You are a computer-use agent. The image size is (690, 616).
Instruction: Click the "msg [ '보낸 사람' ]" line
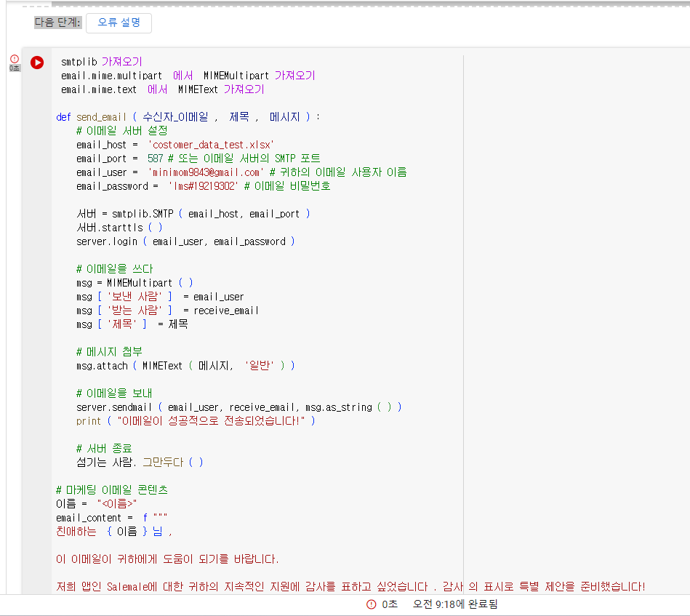point(160,297)
